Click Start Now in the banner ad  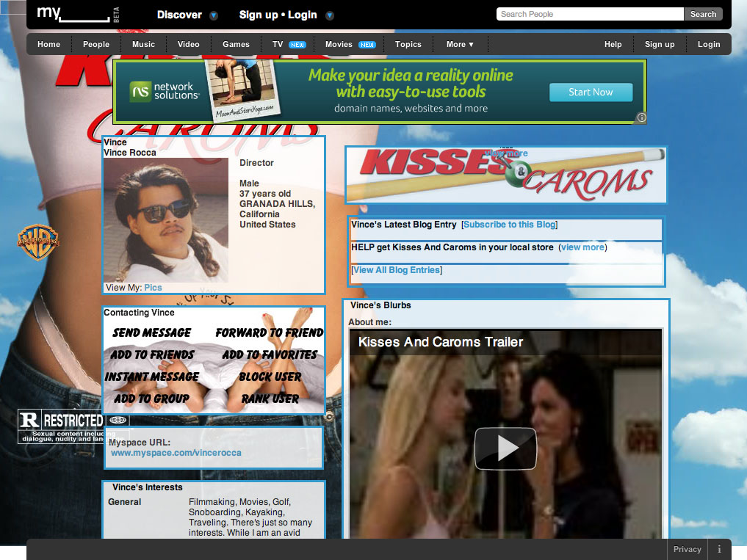coord(591,92)
